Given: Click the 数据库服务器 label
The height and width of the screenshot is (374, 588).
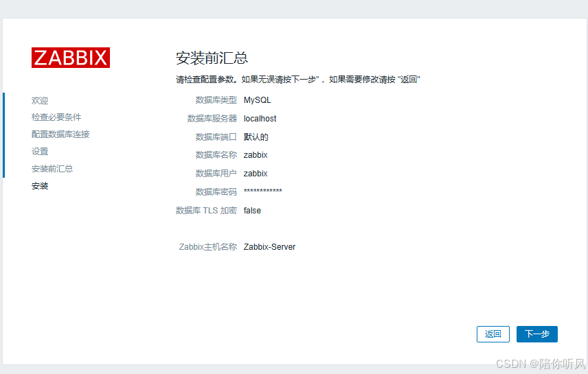Looking at the screenshot, I should pos(212,119).
